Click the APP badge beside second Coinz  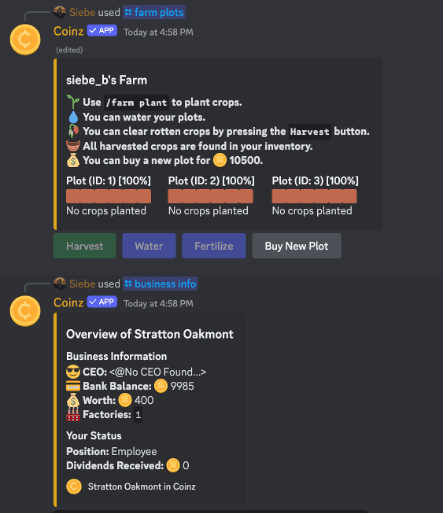click(102, 302)
